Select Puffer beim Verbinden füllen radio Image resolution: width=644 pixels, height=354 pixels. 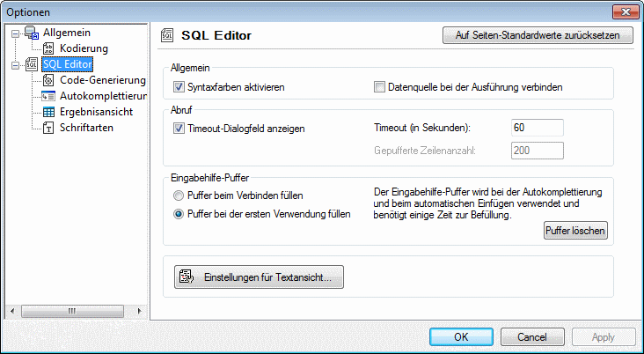(x=179, y=195)
